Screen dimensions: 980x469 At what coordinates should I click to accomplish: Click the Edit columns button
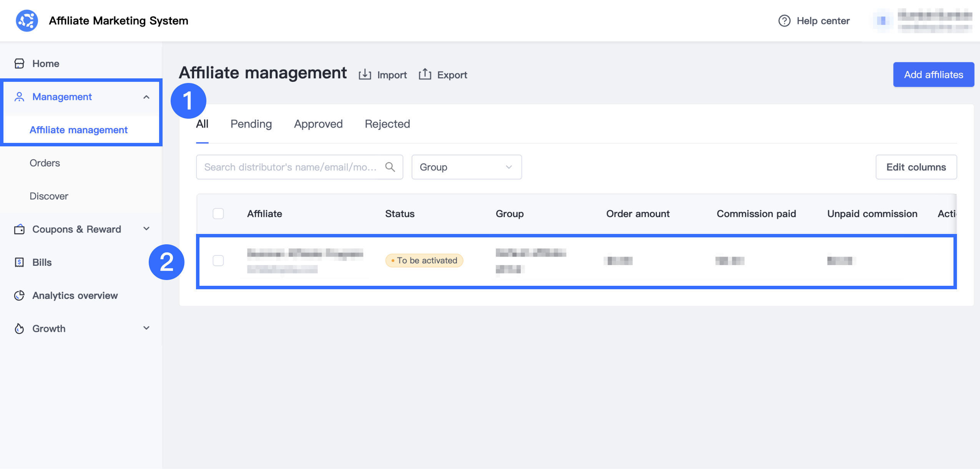point(916,167)
